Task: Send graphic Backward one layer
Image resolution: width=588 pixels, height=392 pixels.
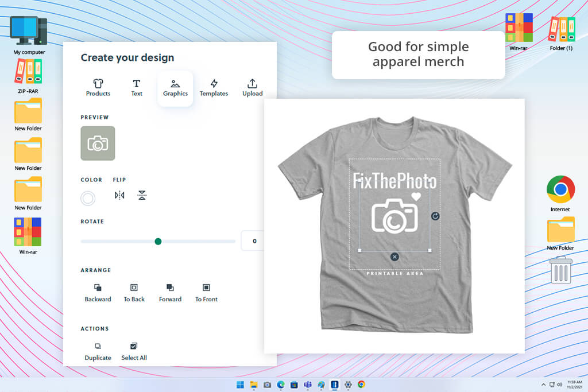Action: (98, 293)
